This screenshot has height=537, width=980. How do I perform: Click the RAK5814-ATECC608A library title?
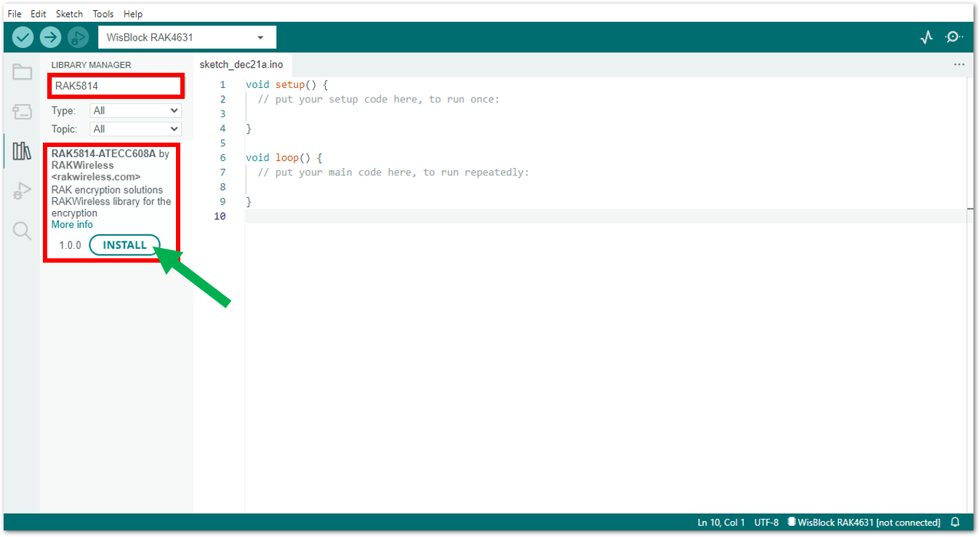(103, 154)
